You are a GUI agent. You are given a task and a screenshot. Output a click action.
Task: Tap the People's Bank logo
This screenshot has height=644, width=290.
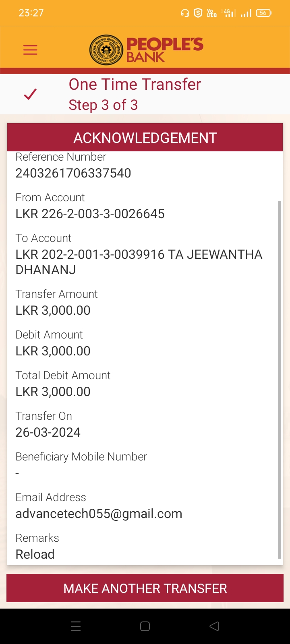[x=146, y=50]
